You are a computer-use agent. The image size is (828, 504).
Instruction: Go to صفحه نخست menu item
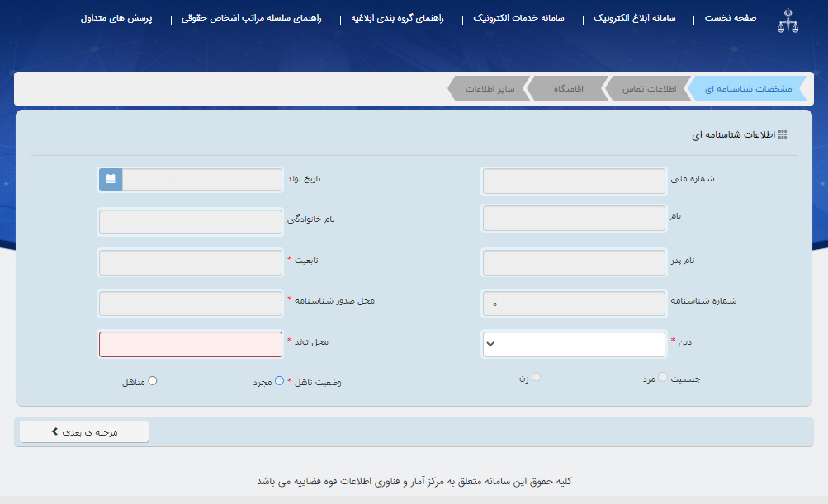[x=731, y=18]
